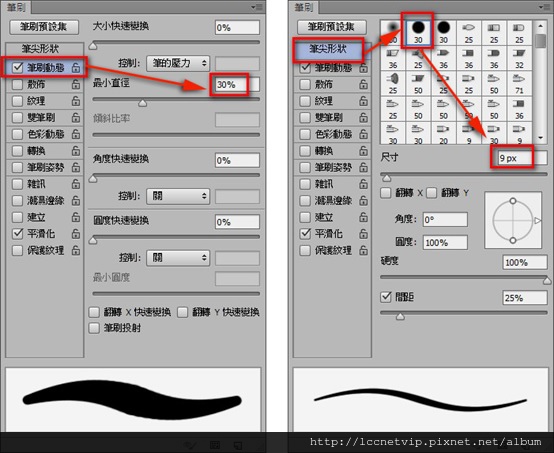This screenshot has width=554, height=453.
Task: Open 筆的壓力 control dropdown under size jitter
Action: click(178, 63)
